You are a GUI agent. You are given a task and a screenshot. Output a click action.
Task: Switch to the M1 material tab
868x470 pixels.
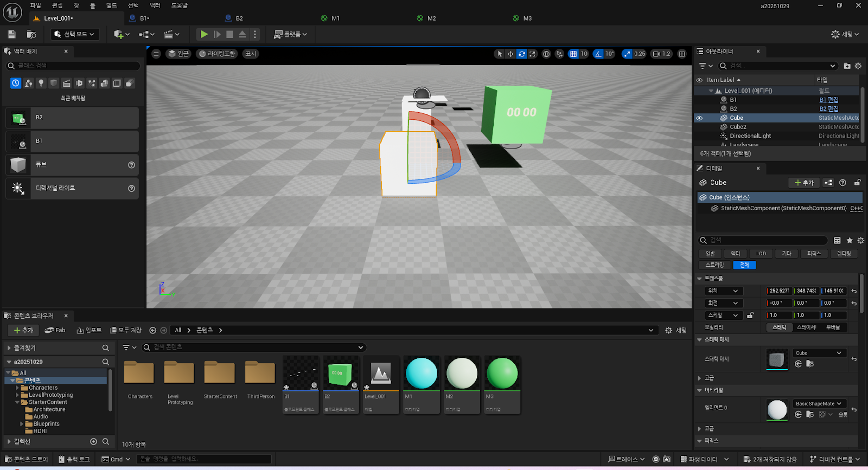(335, 18)
